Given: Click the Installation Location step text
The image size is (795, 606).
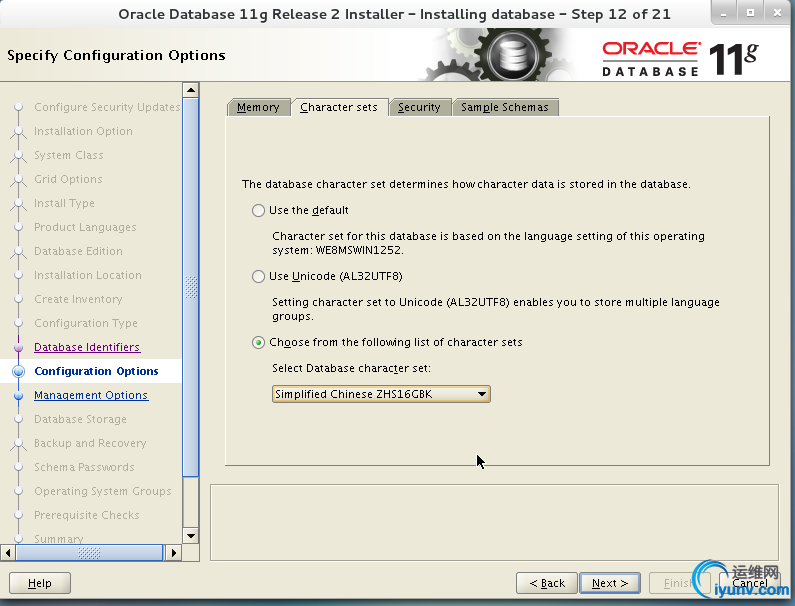Looking at the screenshot, I should [x=88, y=275].
